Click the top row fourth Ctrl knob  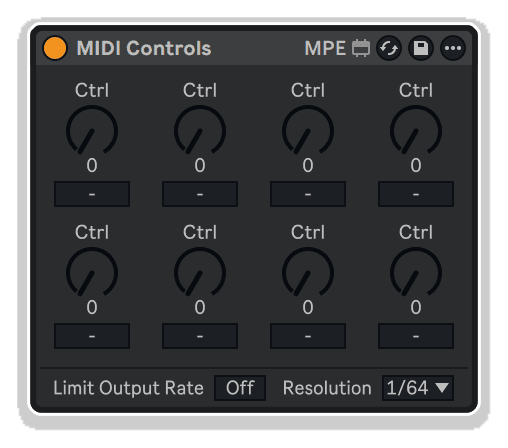click(416, 130)
